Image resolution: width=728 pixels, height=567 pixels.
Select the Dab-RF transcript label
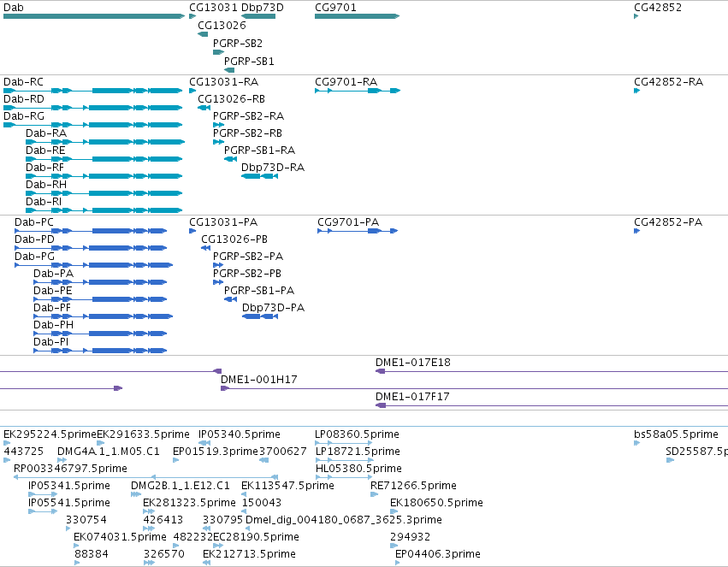click(44, 168)
